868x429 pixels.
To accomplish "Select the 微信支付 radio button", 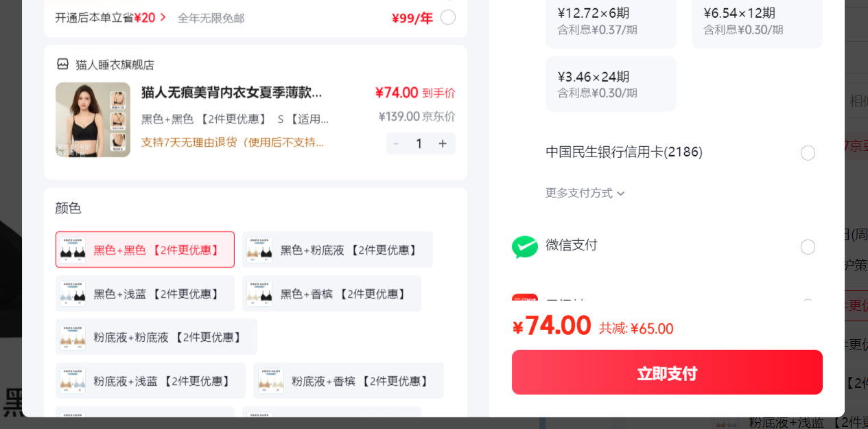I will [808, 247].
